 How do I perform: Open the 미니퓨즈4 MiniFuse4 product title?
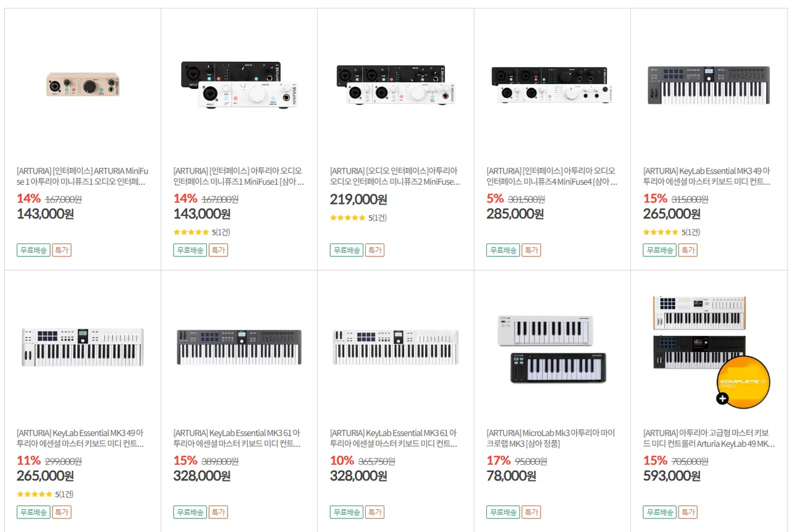[x=551, y=176]
